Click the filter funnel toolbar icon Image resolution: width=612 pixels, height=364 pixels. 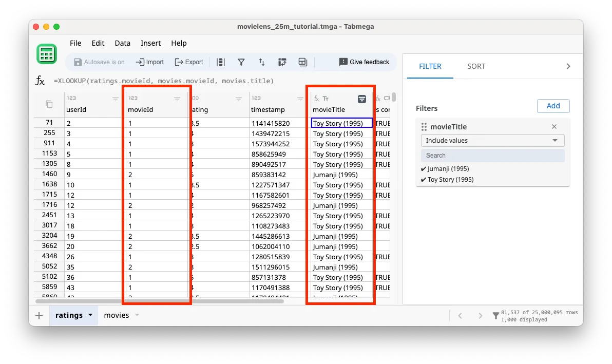click(x=241, y=62)
